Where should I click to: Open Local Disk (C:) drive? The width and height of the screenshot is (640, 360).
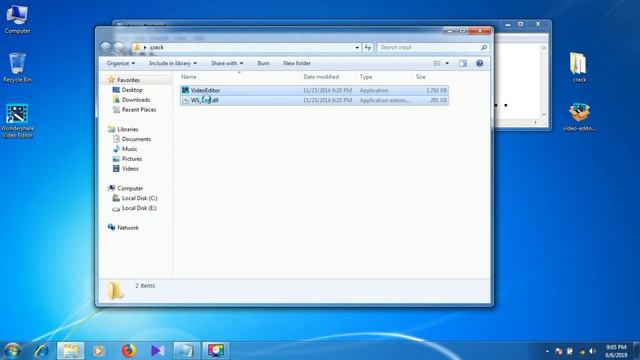pos(139,198)
